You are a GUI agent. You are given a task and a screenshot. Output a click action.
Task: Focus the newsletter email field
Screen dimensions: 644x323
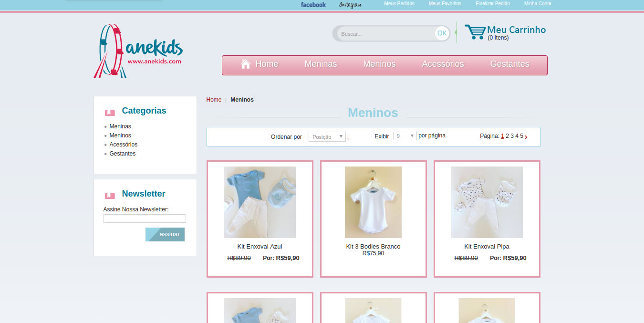click(145, 219)
